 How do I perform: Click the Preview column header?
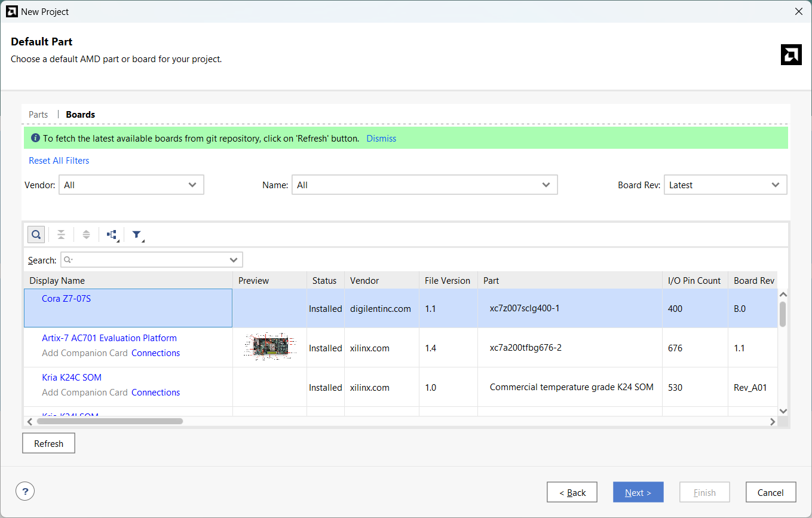(269, 281)
